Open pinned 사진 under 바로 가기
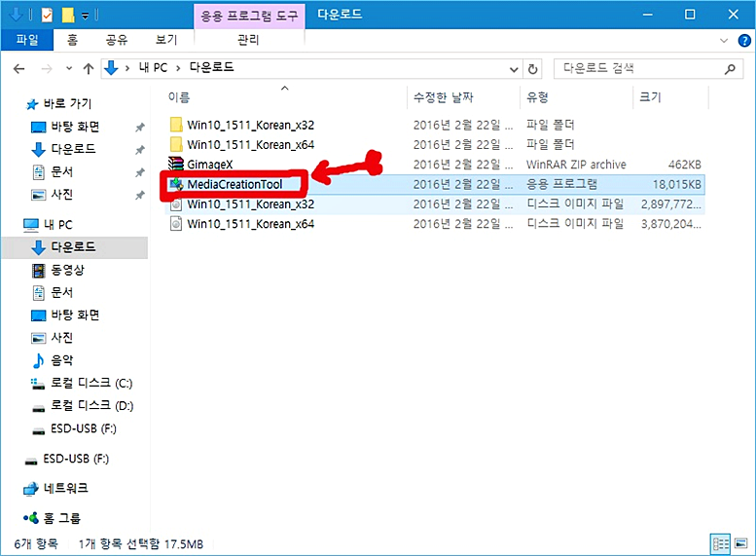The width and height of the screenshot is (756, 556). click(x=61, y=195)
